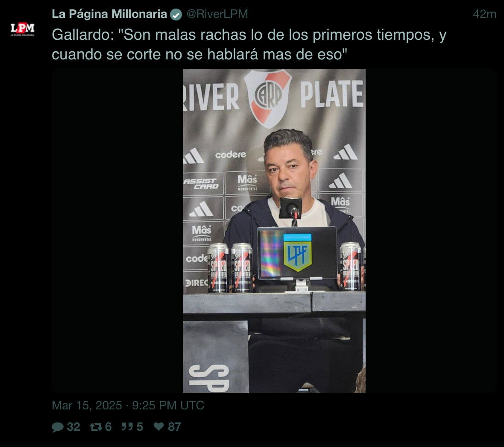Viewport: 504px width, 447px height.
Task: Click the heart like icon
Action: [x=158, y=426]
